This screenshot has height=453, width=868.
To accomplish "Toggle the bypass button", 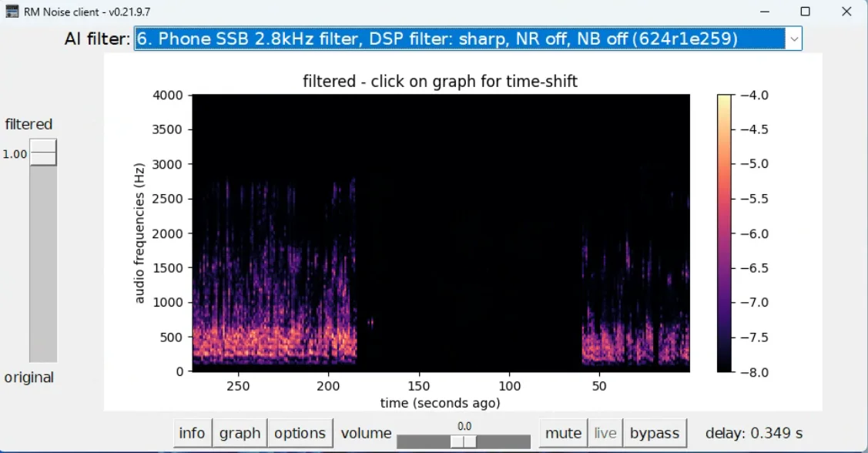I will pos(655,433).
